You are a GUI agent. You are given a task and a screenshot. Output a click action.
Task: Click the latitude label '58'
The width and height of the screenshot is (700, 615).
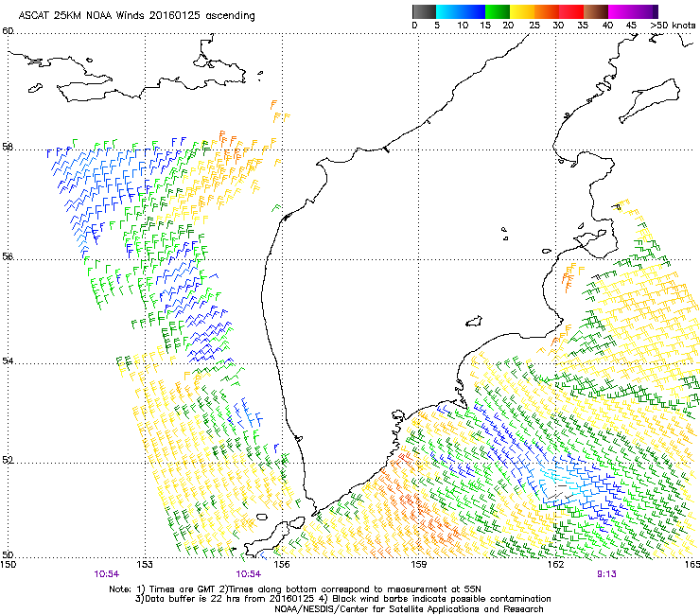coord(8,147)
